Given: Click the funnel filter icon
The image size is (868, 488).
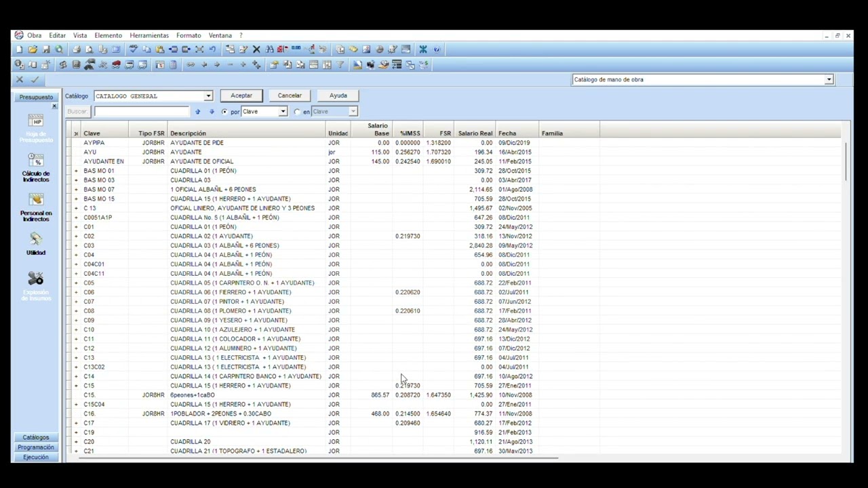Looking at the screenshot, I should coord(340,65).
